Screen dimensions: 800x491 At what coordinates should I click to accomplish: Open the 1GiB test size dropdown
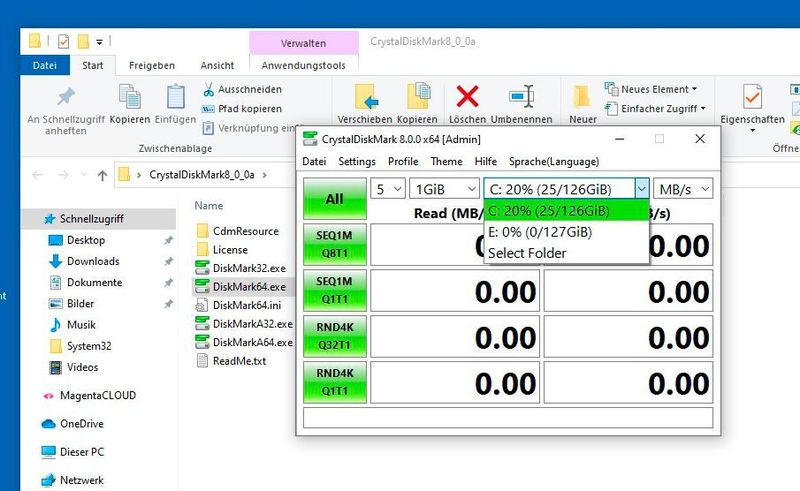pyautogui.click(x=444, y=189)
